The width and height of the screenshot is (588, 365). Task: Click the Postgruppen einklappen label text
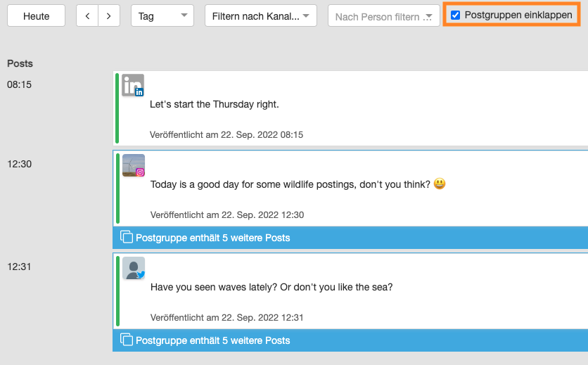518,15
